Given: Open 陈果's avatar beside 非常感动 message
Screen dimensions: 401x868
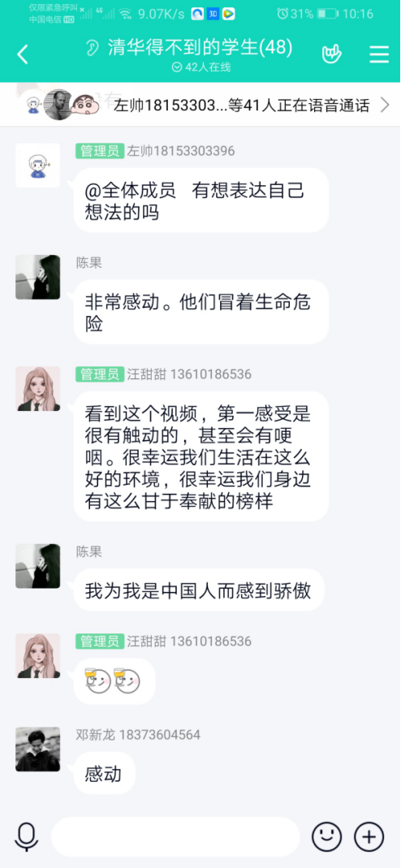Looking at the screenshot, I should coord(37,277).
